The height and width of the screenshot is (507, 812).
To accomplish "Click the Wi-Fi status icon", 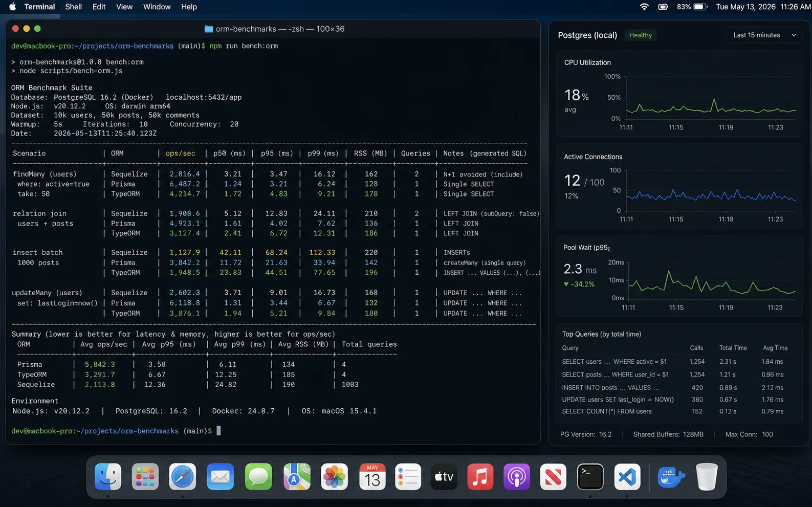I will click(645, 7).
